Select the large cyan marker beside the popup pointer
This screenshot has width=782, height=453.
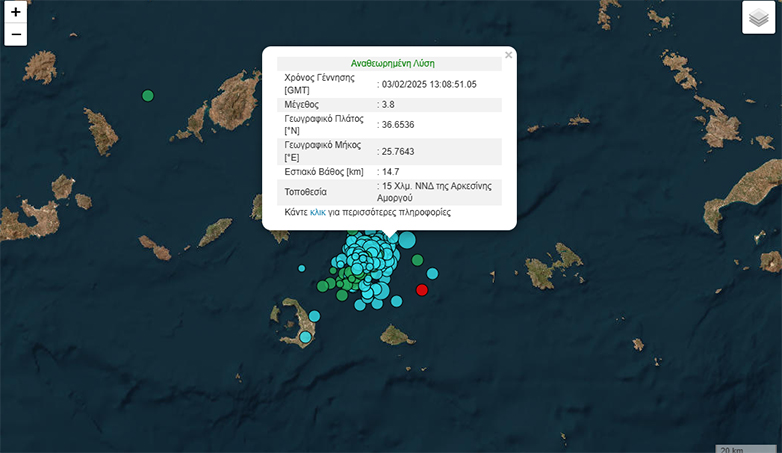pyautogui.click(x=406, y=240)
